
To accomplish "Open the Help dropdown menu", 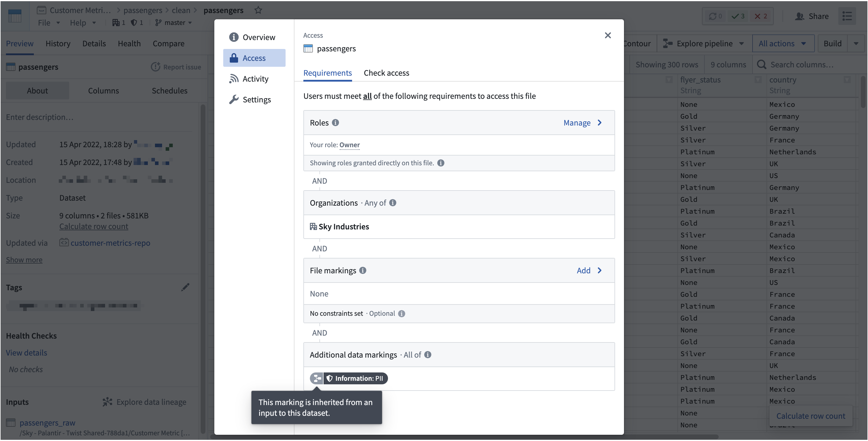I will pyautogui.click(x=83, y=23).
